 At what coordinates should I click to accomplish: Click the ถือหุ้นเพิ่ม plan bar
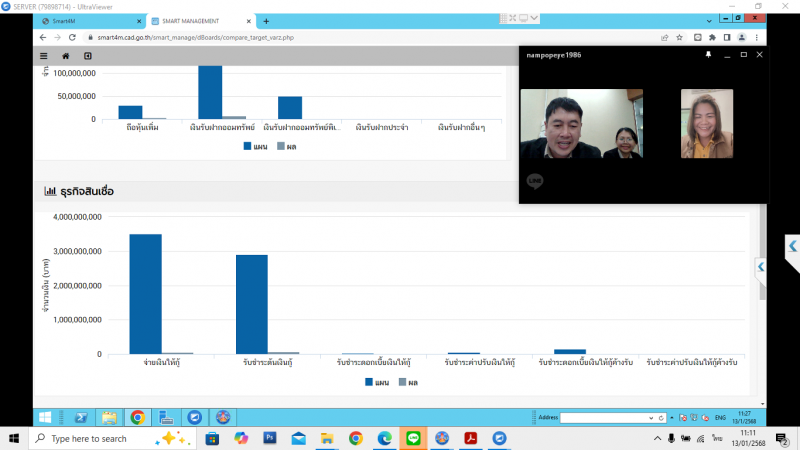pyautogui.click(x=131, y=112)
